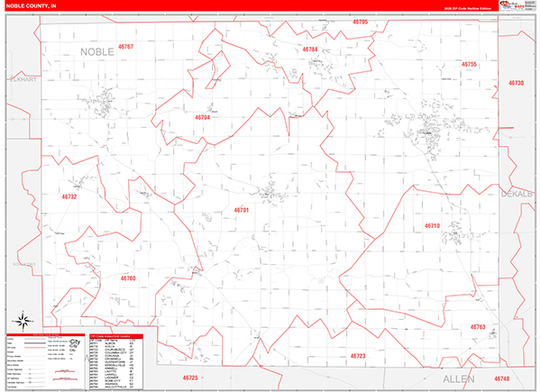The height and width of the screenshot is (392, 541).
Task: Select ZIP code label 46701
Action: [241, 210]
